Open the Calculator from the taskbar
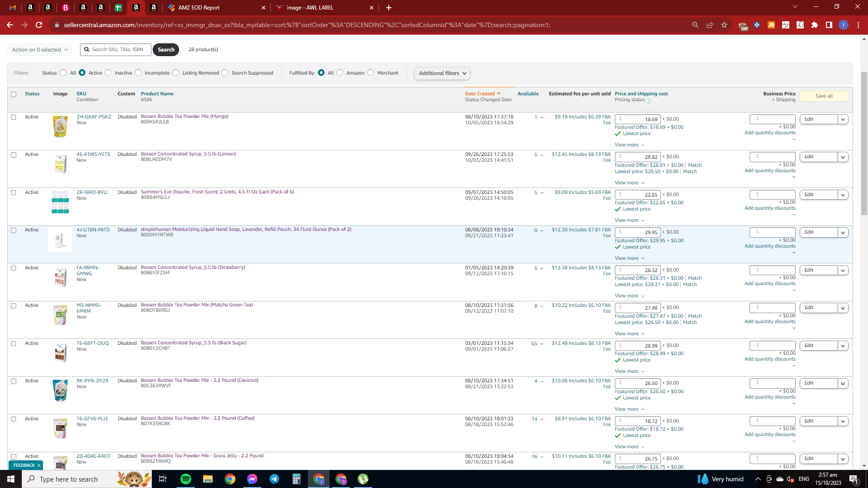 tap(297, 479)
